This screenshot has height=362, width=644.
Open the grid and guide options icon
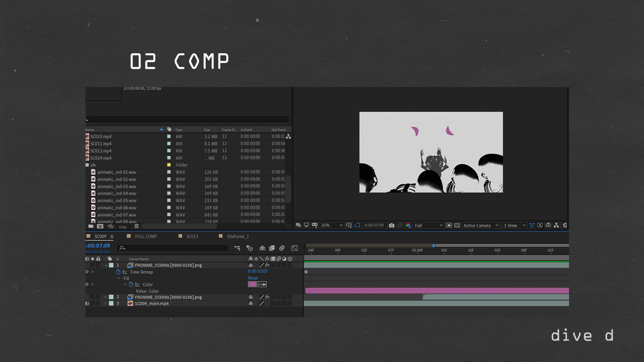coord(349,225)
